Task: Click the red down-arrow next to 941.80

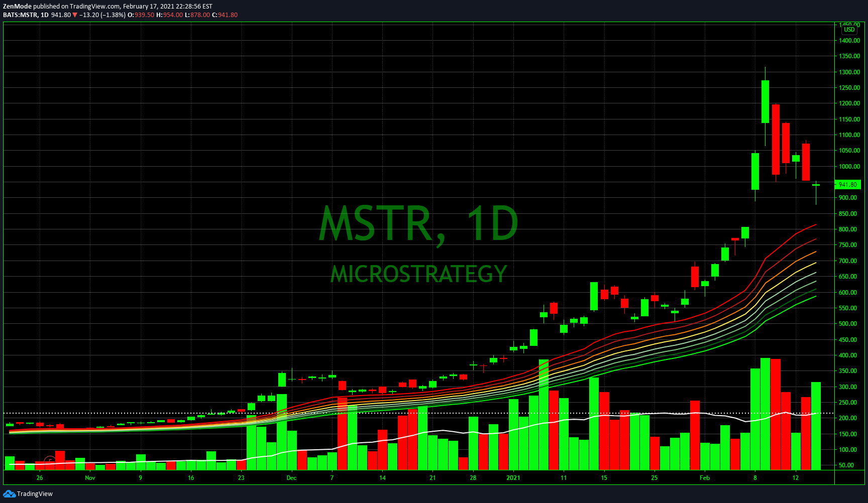Action: (75, 15)
